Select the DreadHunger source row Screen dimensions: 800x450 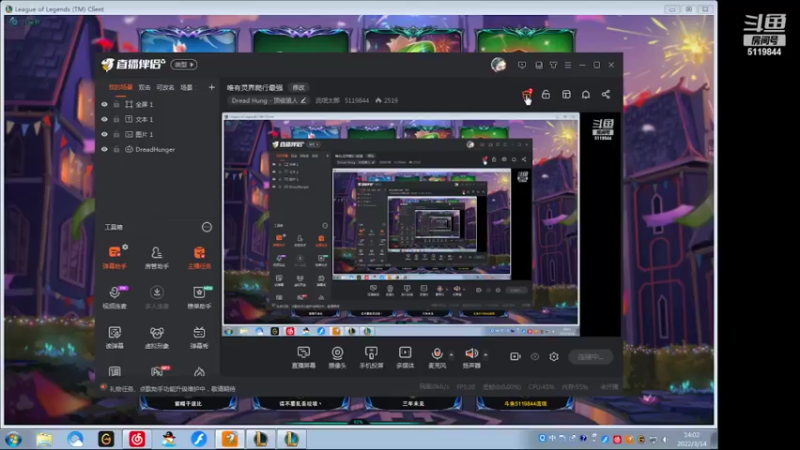coord(157,149)
